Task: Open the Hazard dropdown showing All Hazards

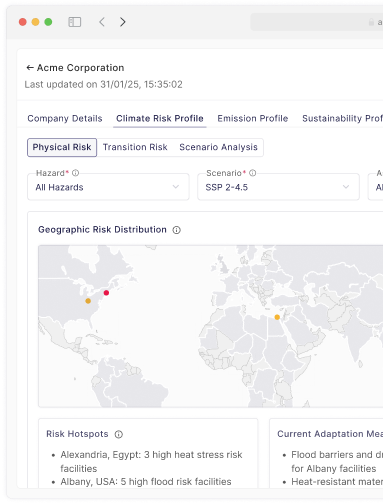Action: 108,187
